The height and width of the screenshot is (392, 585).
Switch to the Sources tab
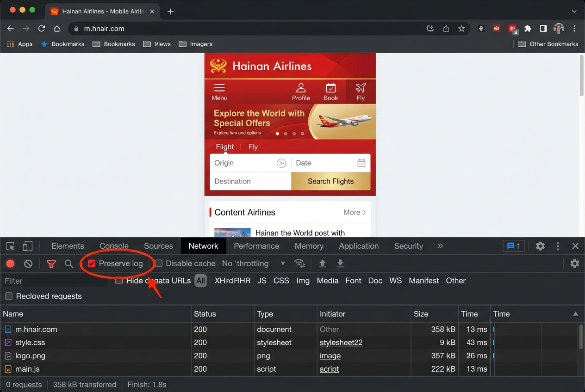click(158, 246)
